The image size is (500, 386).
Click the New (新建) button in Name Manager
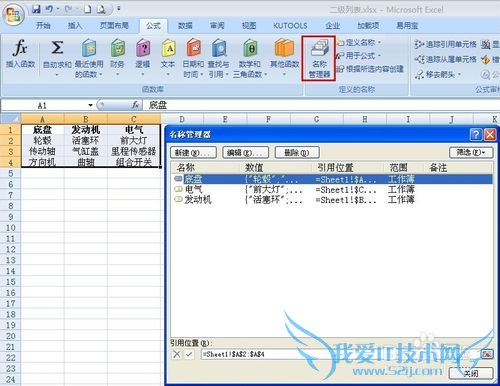[x=193, y=153]
